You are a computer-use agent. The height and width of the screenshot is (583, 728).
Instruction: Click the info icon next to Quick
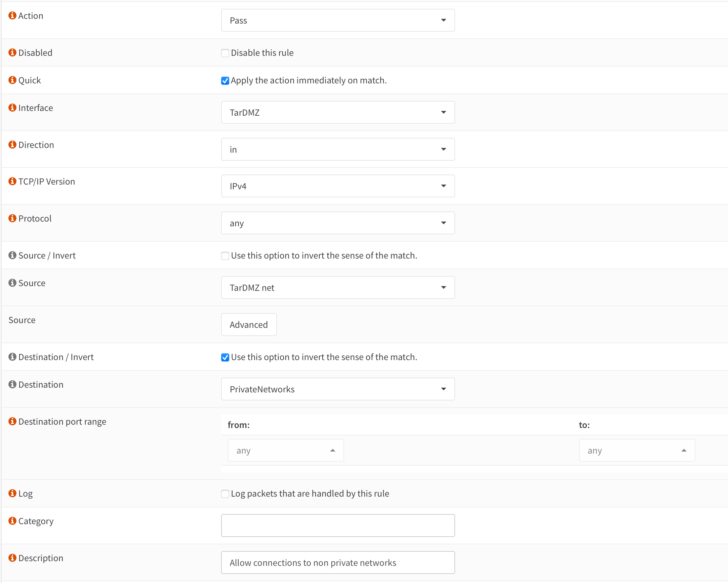tap(12, 80)
